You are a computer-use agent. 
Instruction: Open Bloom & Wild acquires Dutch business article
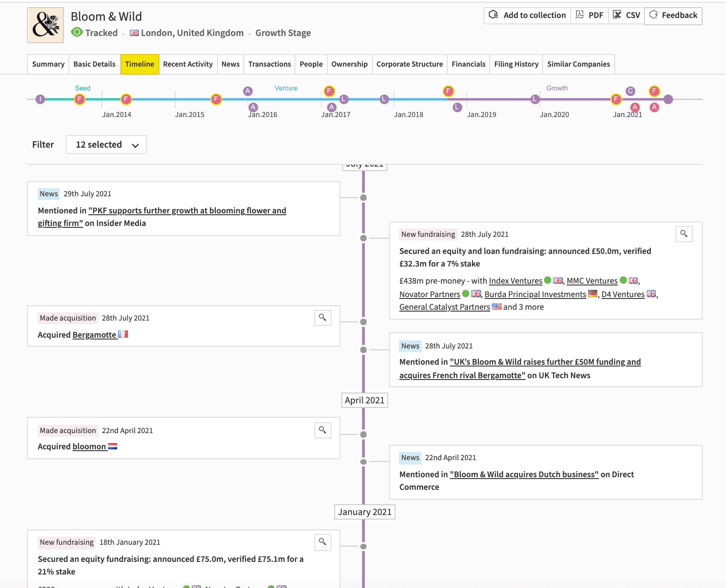pyautogui.click(x=524, y=475)
